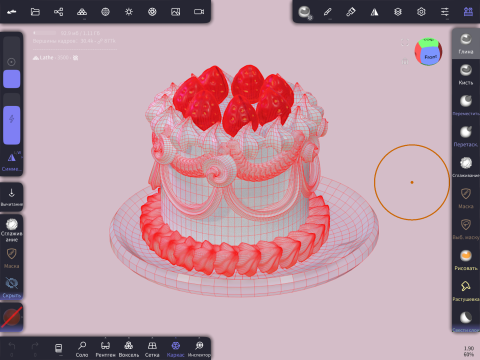Toggle the Вычитание subtract mode
The width and height of the screenshot is (480, 360).
(x=12, y=197)
